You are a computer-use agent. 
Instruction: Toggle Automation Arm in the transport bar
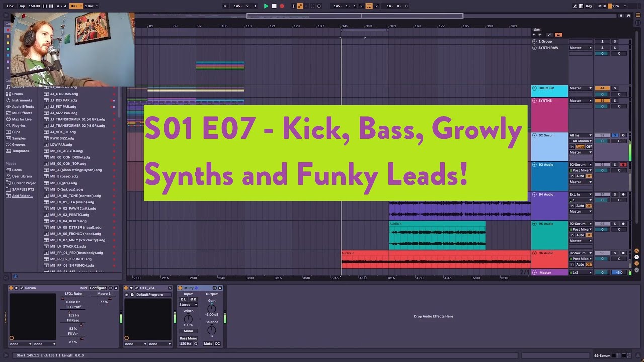click(x=300, y=6)
